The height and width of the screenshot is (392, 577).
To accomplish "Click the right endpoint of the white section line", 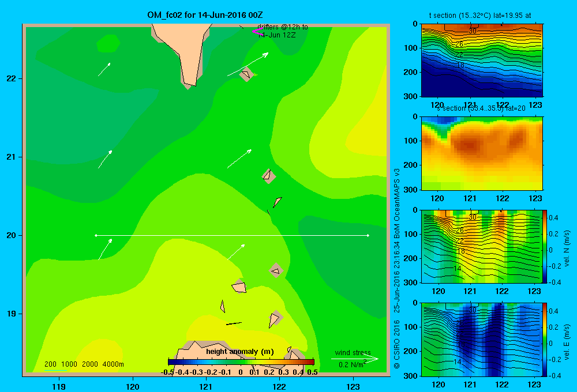I will tap(368, 235).
